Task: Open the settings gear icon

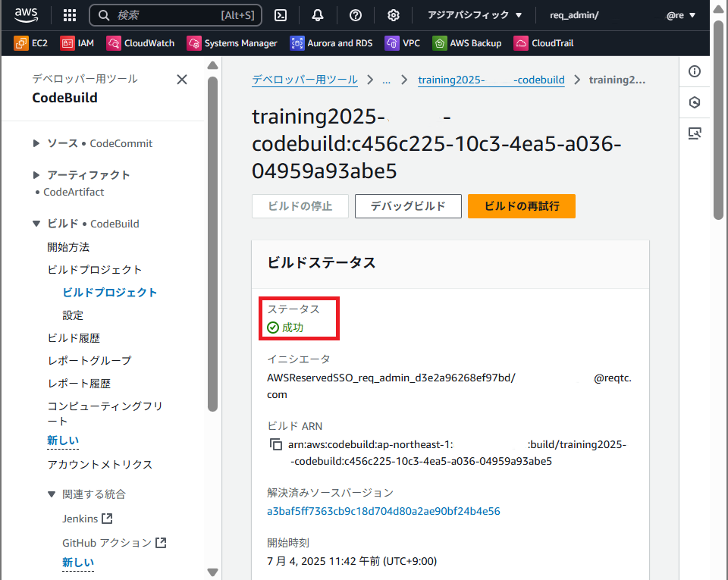Action: pos(394,15)
